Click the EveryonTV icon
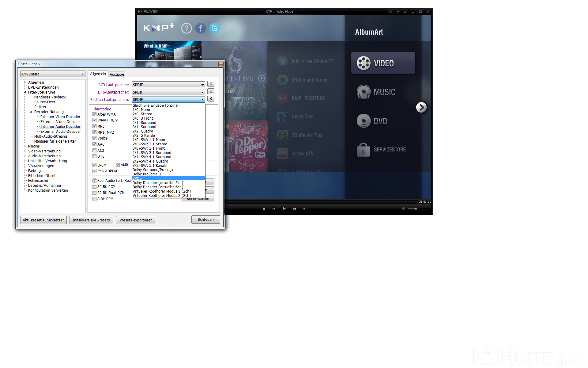The width and height of the screenshot is (588, 368). pos(282,153)
